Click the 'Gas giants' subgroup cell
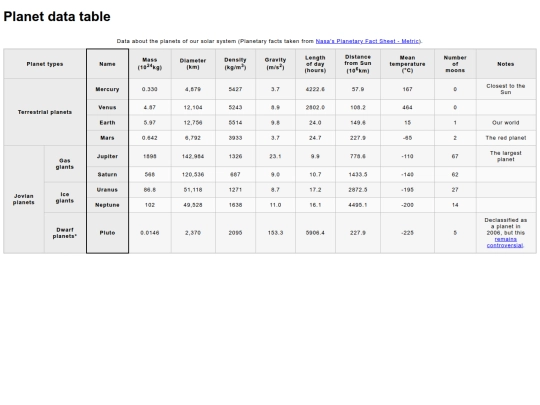The width and height of the screenshot is (540, 405). [x=65, y=164]
